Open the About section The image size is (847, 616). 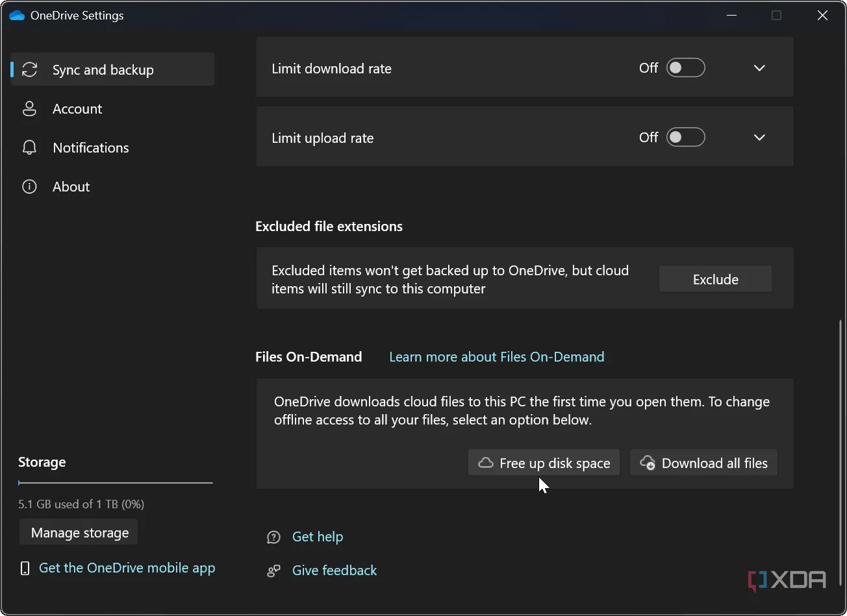pyautogui.click(x=112, y=186)
